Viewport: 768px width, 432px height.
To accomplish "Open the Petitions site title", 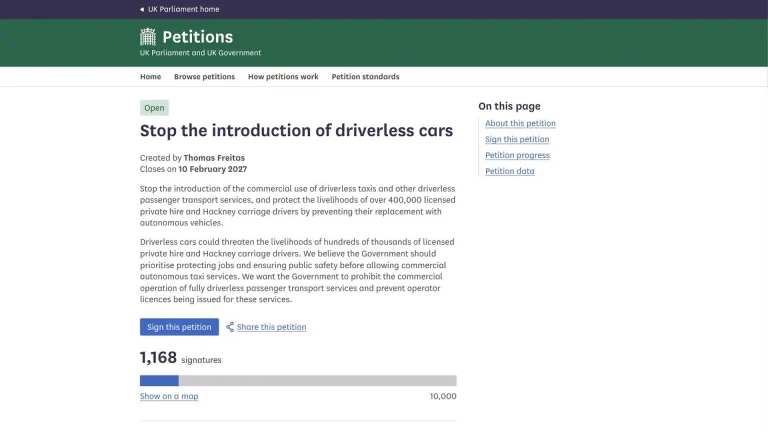I will (x=197, y=37).
